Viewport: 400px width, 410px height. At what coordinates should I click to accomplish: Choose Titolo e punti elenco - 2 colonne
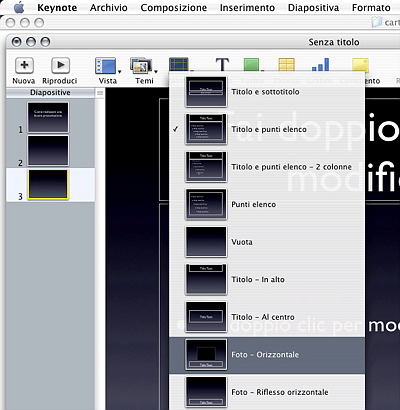click(267, 167)
